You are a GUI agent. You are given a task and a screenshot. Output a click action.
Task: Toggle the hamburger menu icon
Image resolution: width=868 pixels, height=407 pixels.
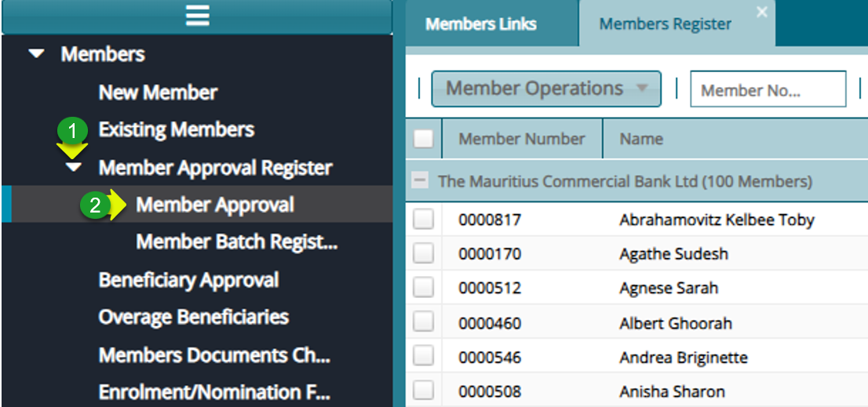pos(198,16)
